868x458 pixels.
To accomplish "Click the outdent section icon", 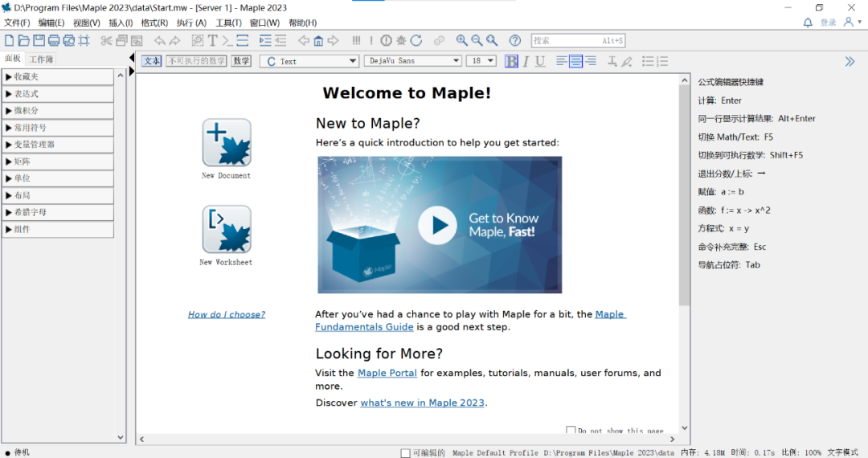I will click(x=280, y=40).
